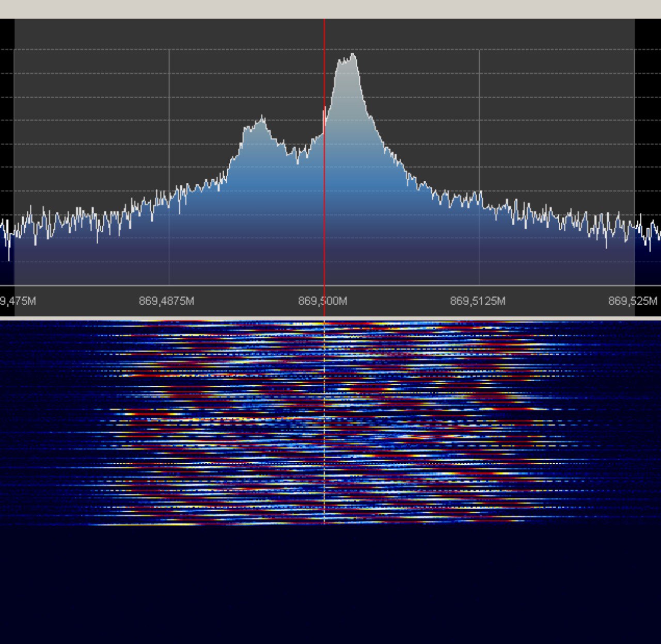Click the splitter between spectrum and waterfall
Screen dimensions: 661x644
[x=330, y=318]
